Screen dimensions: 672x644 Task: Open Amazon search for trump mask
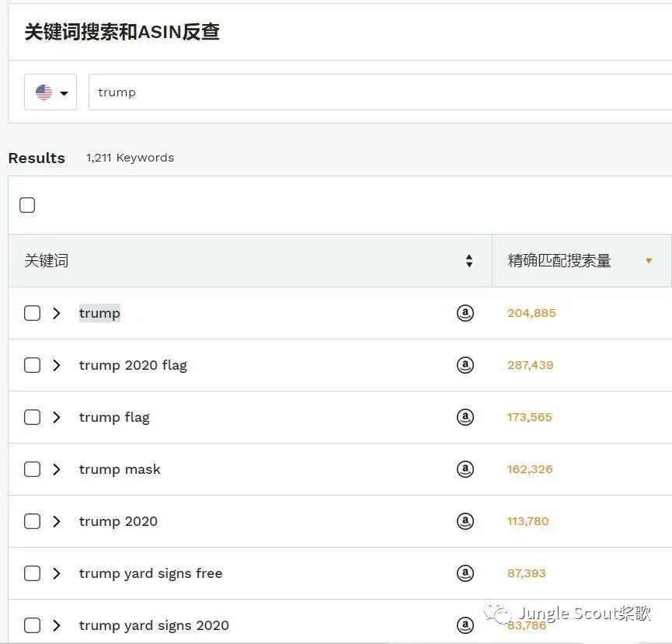pos(465,469)
